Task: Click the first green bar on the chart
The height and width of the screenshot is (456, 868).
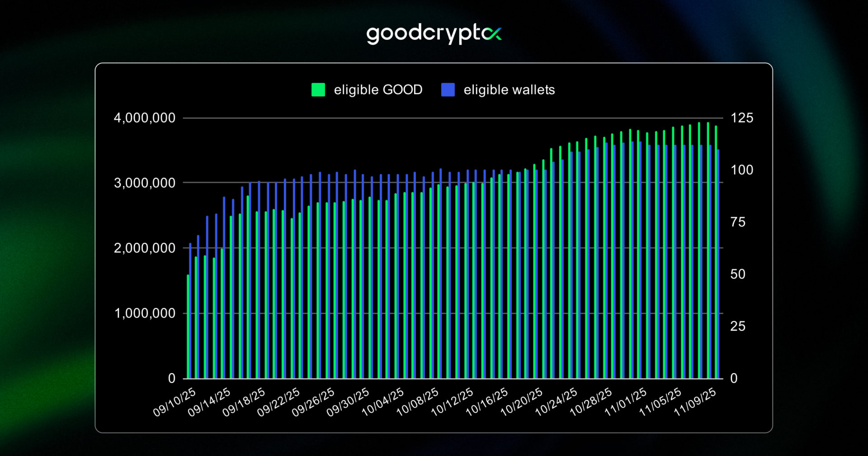Action: (x=188, y=327)
